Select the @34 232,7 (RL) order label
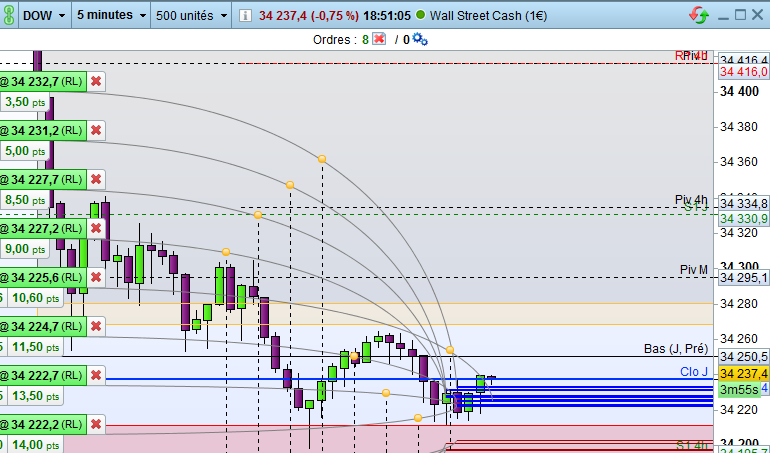The height and width of the screenshot is (453, 770). 43,82
